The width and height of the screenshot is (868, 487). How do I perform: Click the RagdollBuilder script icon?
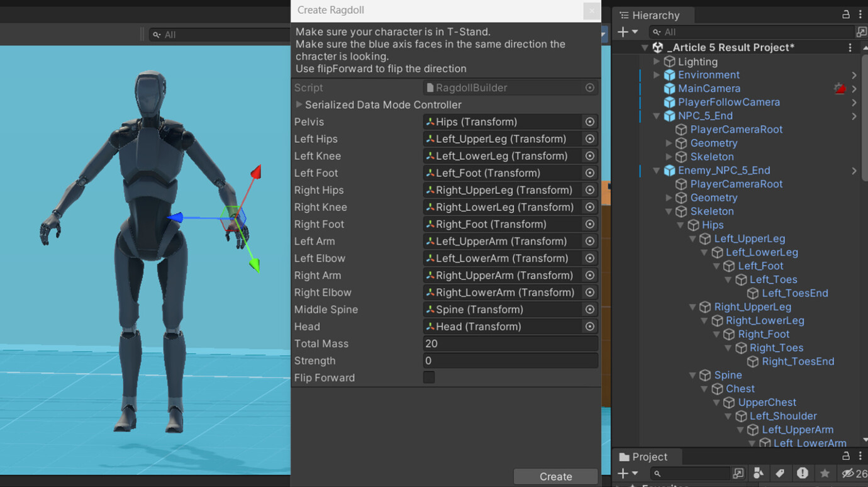(x=431, y=87)
